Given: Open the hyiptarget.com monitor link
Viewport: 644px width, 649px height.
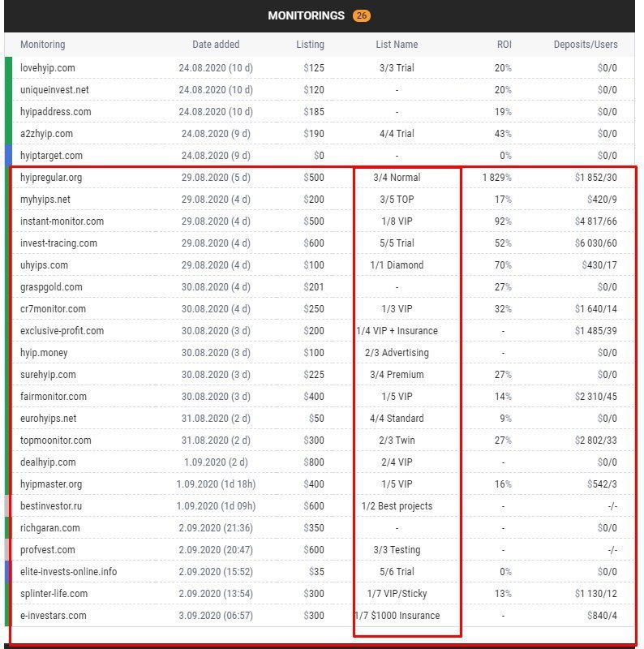Looking at the screenshot, I should [51, 156].
